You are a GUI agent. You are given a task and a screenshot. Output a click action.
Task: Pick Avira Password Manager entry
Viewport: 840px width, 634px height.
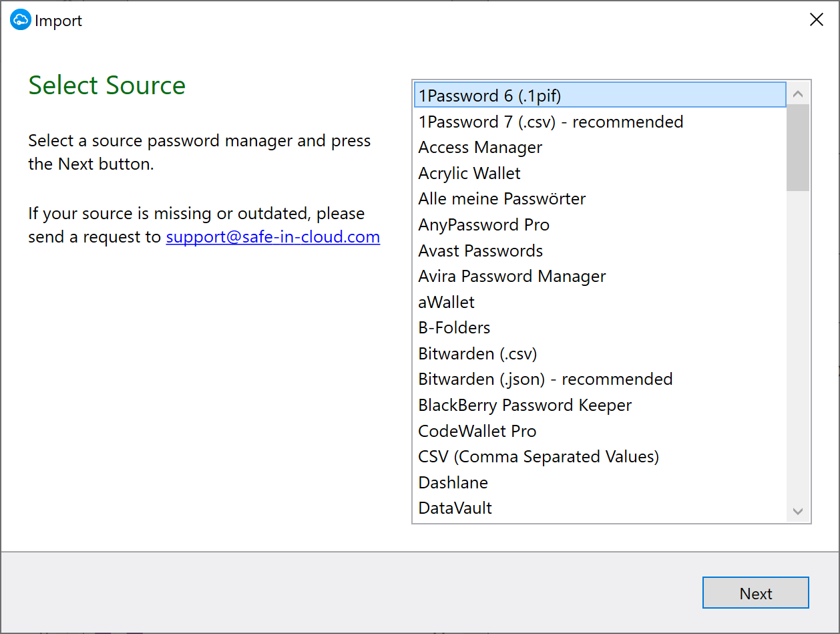coord(600,276)
